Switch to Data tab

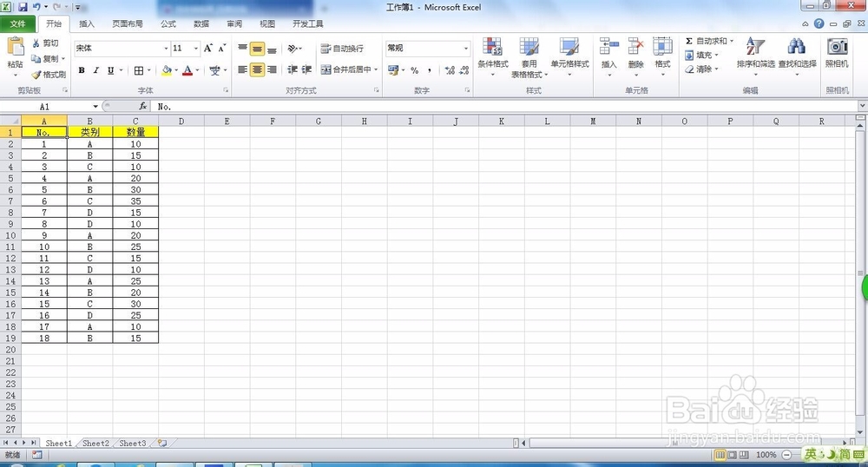pyautogui.click(x=201, y=23)
